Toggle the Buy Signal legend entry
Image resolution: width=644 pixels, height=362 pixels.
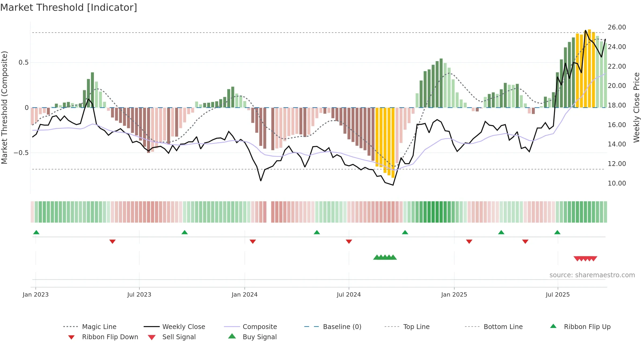252,337
